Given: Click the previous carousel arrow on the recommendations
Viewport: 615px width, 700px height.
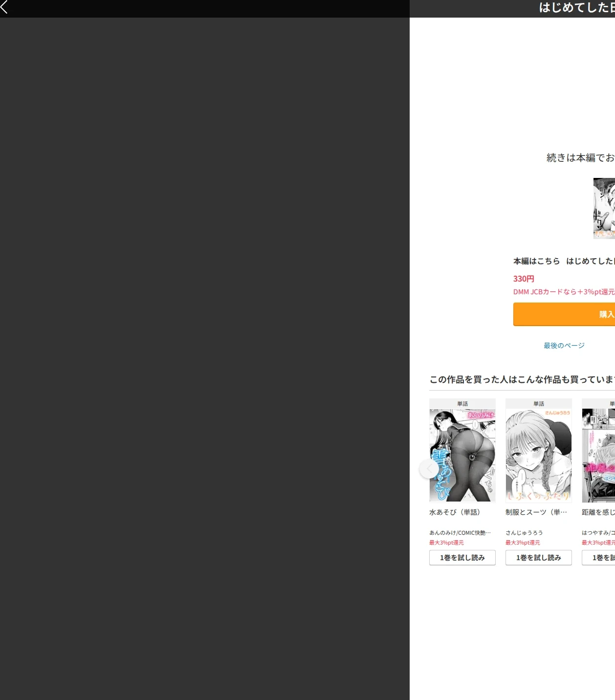Looking at the screenshot, I should pos(429,469).
